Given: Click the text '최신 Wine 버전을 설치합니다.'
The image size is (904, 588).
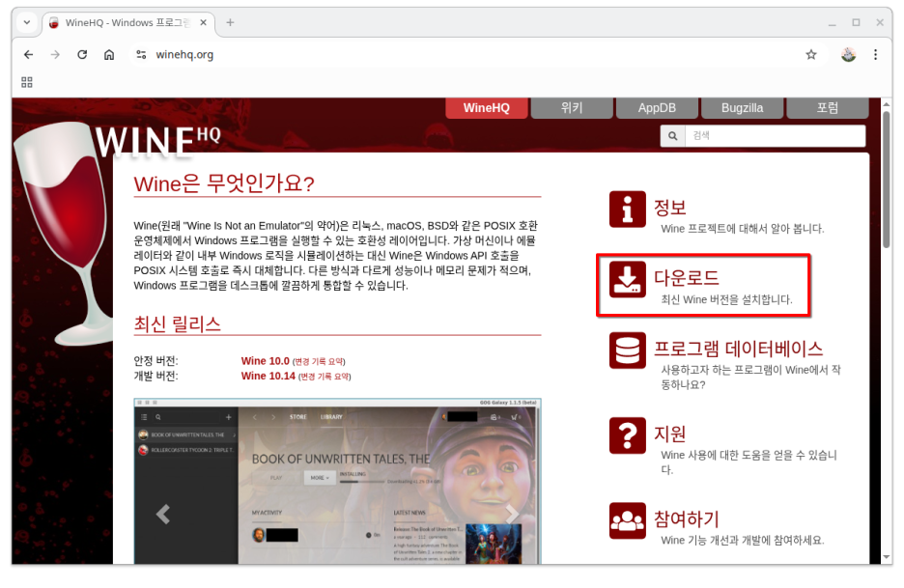Looking at the screenshot, I should pyautogui.click(x=726, y=299).
